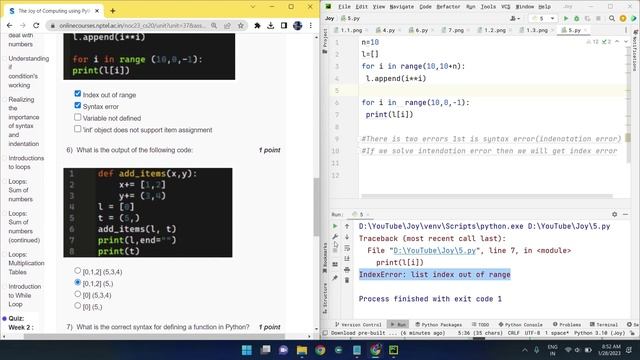This screenshot has width=640, height=360.
Task: Clear all Run console output
Action: [x=347, y=280]
